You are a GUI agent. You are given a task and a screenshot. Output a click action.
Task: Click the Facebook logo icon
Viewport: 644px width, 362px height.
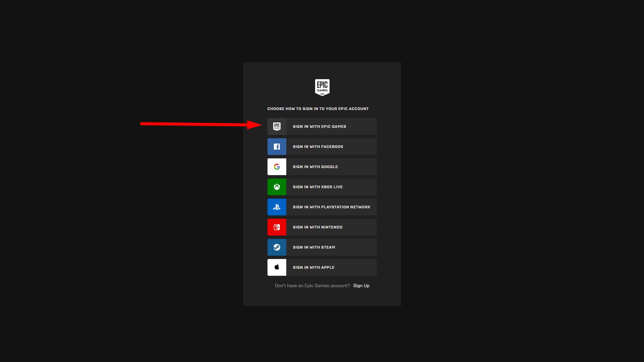point(277,147)
